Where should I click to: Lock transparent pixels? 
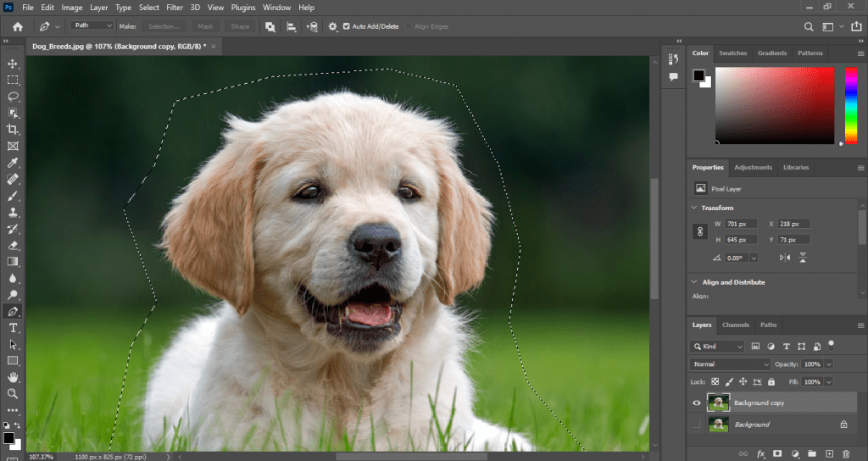(715, 382)
